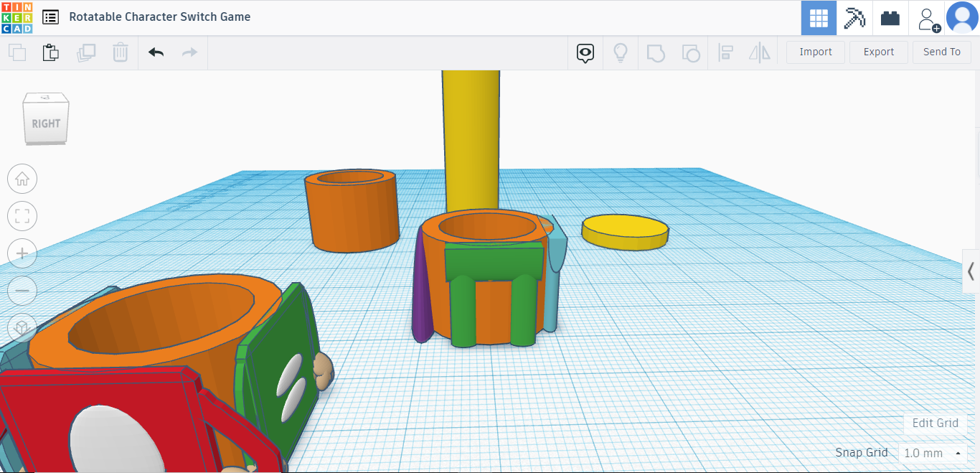Zoom out with minus button

pos(22,291)
